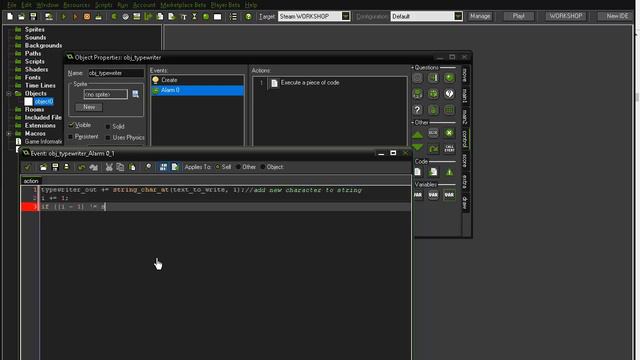Click the first VAR set variable icon
The width and height of the screenshot is (640, 360).
pyautogui.click(x=418, y=195)
